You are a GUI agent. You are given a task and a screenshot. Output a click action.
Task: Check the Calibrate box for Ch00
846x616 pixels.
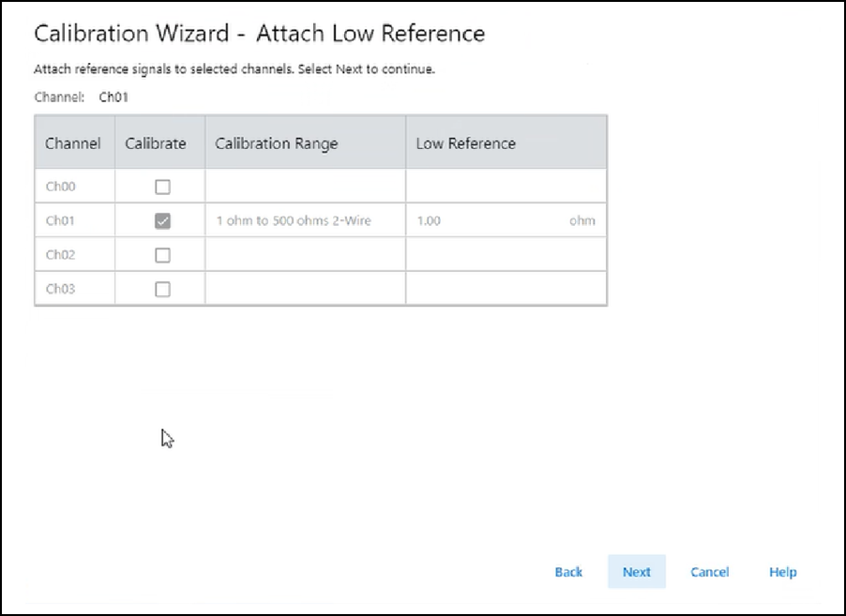tap(162, 188)
